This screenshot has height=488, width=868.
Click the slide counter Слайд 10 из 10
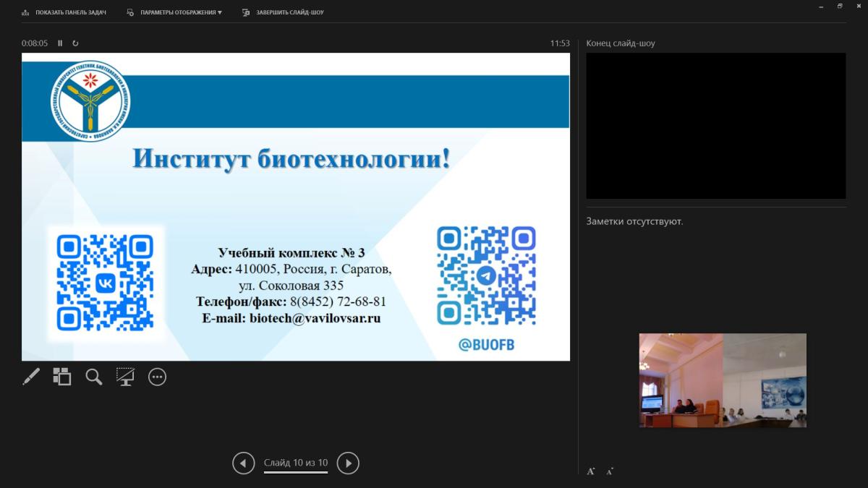[296, 463]
